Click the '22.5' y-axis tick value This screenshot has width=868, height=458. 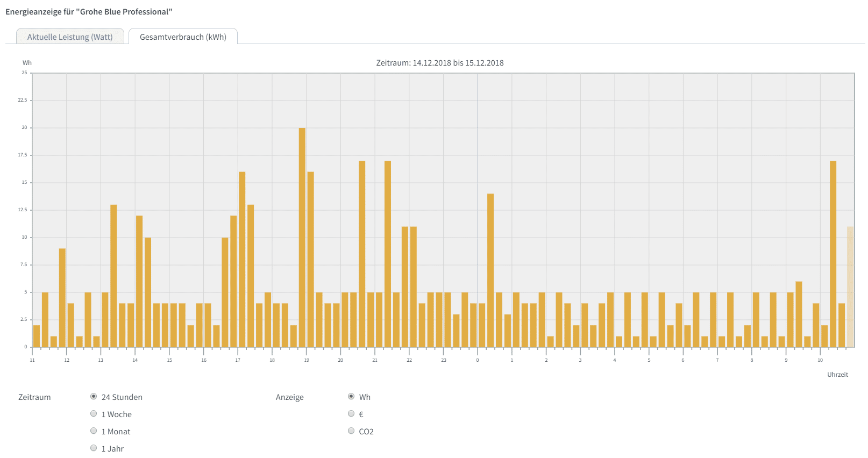coord(22,100)
